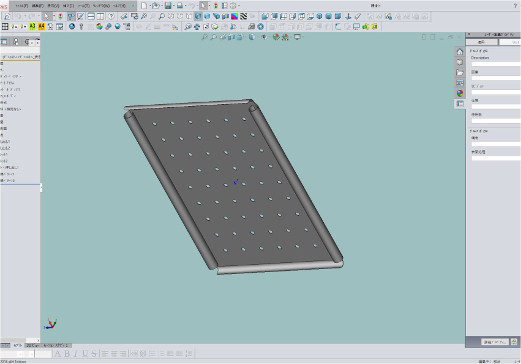Click Edit Appearance color ball in heads-up toolbar

point(276,37)
